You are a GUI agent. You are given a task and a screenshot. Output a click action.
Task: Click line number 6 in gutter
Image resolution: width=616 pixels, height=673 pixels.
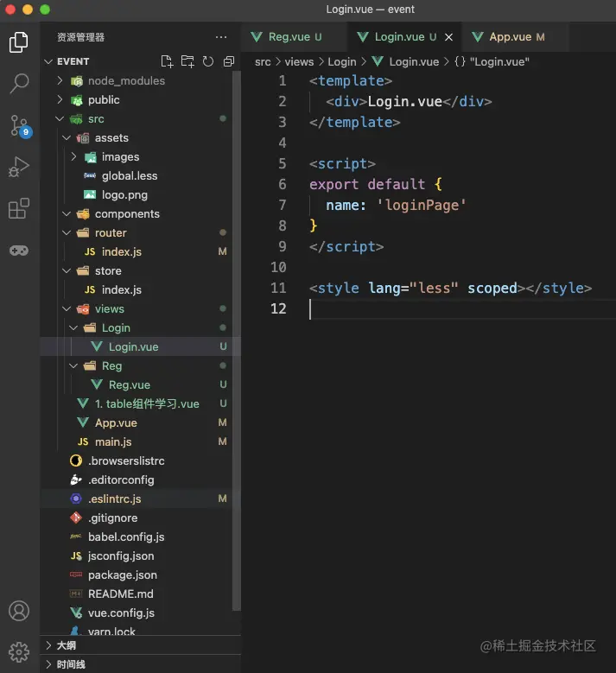282,184
